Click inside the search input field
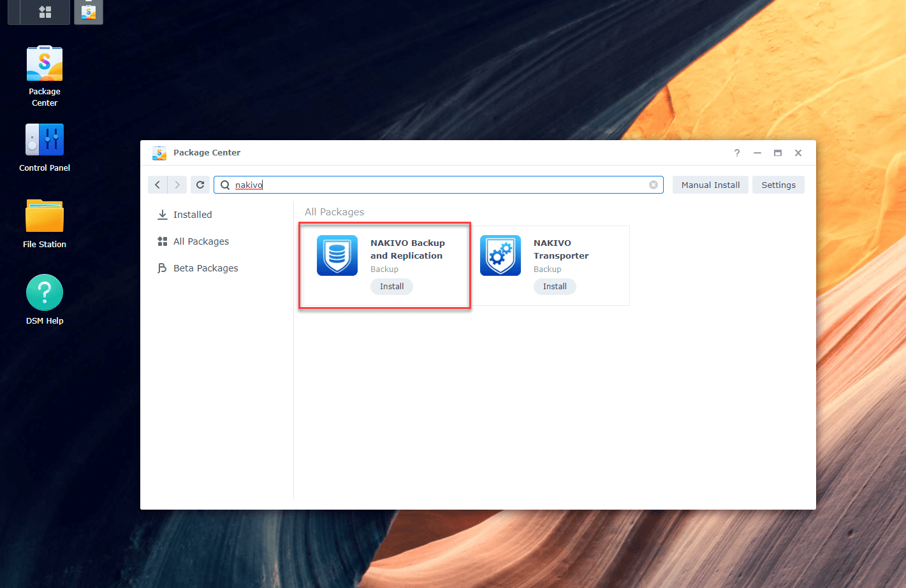 (383, 184)
